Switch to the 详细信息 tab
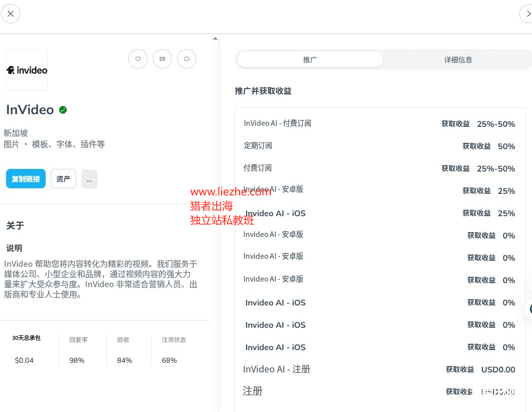Viewport: 532px width, 412px height. (x=458, y=60)
